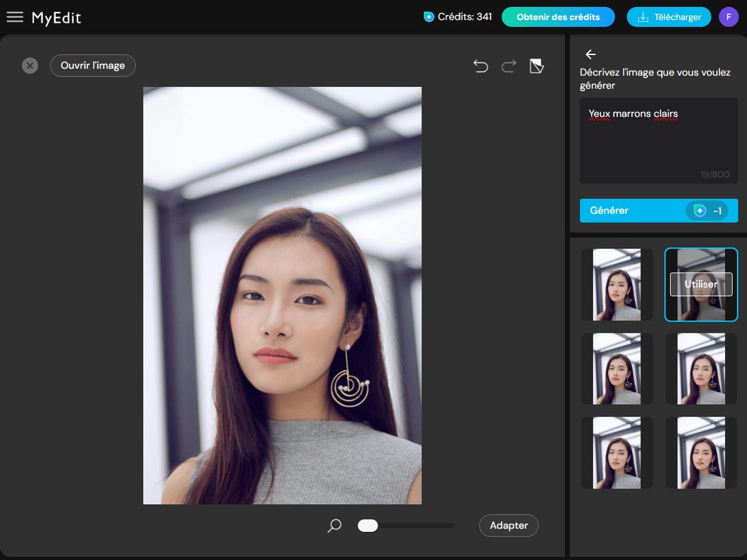Click the Ouvrir l'image button

pyautogui.click(x=93, y=65)
